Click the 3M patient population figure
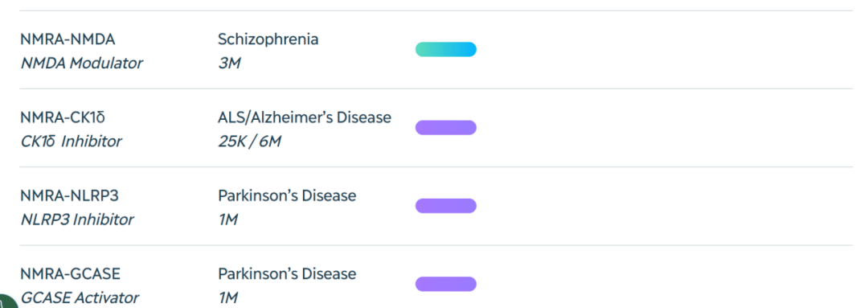The image size is (868, 308). tap(229, 64)
